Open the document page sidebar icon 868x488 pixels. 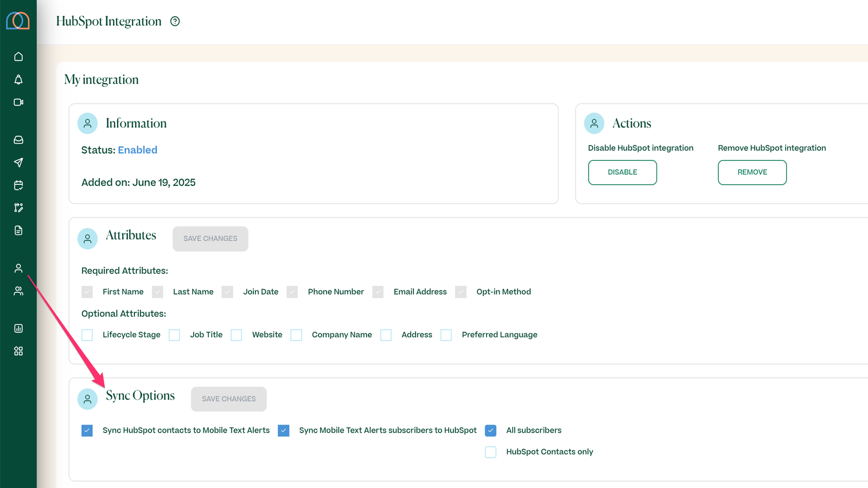18,230
